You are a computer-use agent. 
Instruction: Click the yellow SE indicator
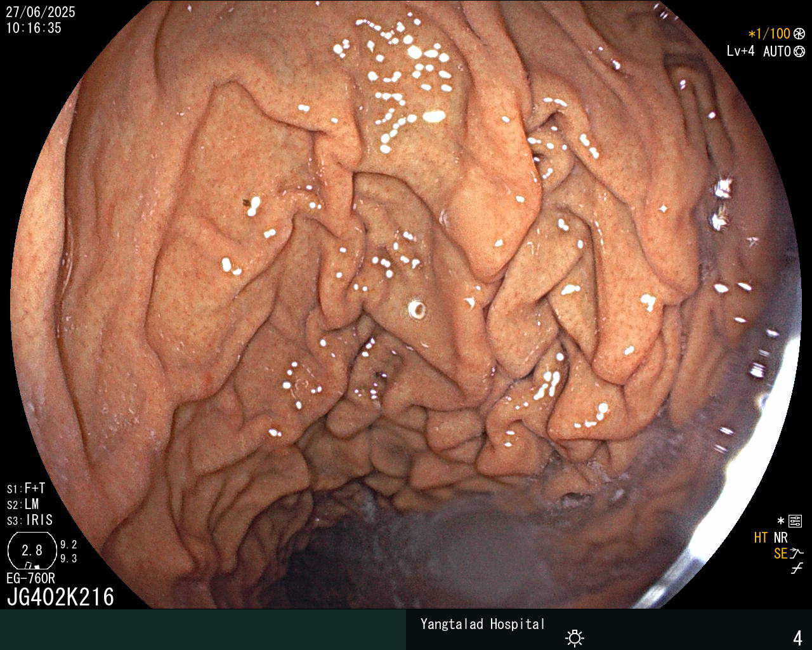tap(780, 554)
